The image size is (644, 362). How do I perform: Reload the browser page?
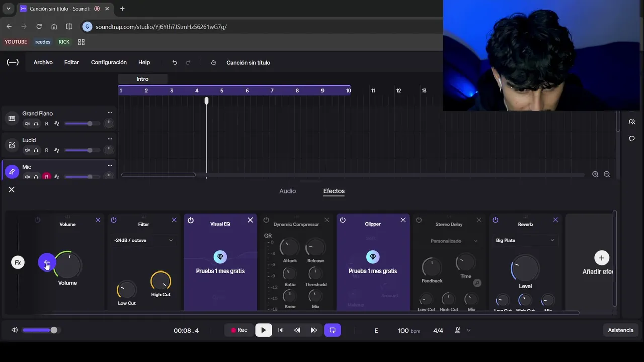pyautogui.click(x=39, y=26)
